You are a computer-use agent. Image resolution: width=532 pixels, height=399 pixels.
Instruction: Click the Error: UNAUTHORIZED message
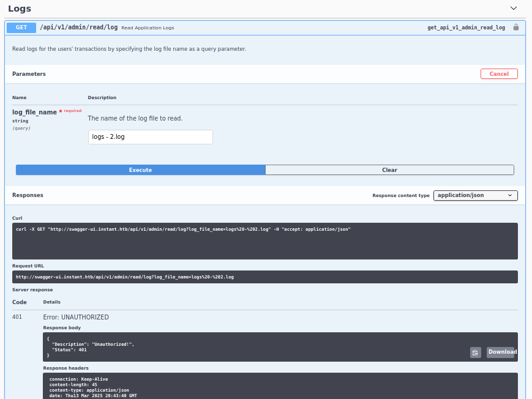(x=76, y=317)
